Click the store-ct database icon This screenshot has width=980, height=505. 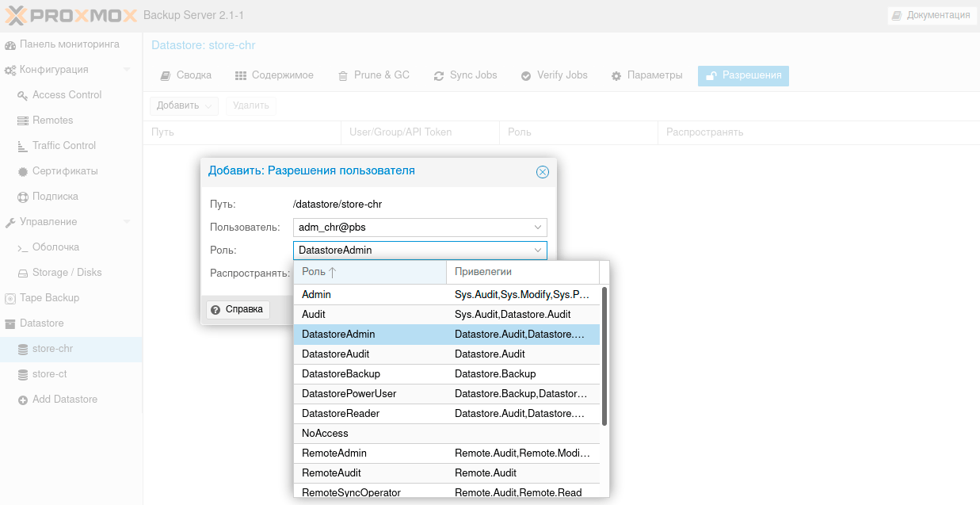click(x=23, y=374)
